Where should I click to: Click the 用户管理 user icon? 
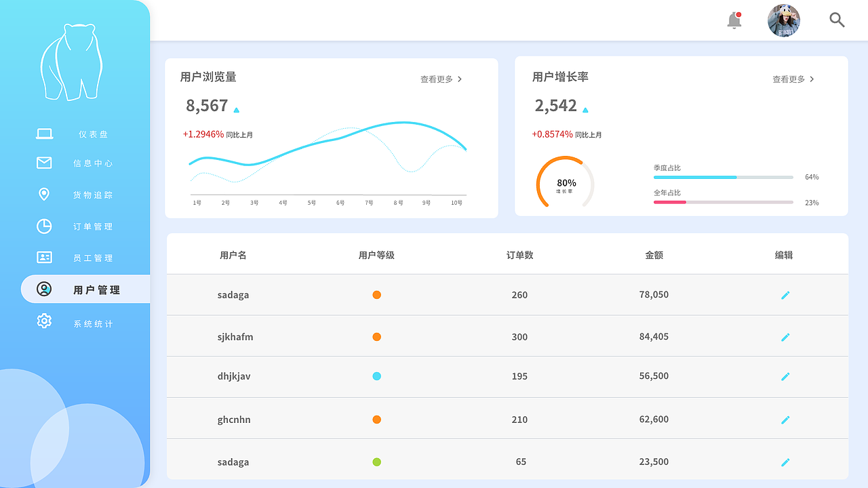pyautogui.click(x=44, y=289)
